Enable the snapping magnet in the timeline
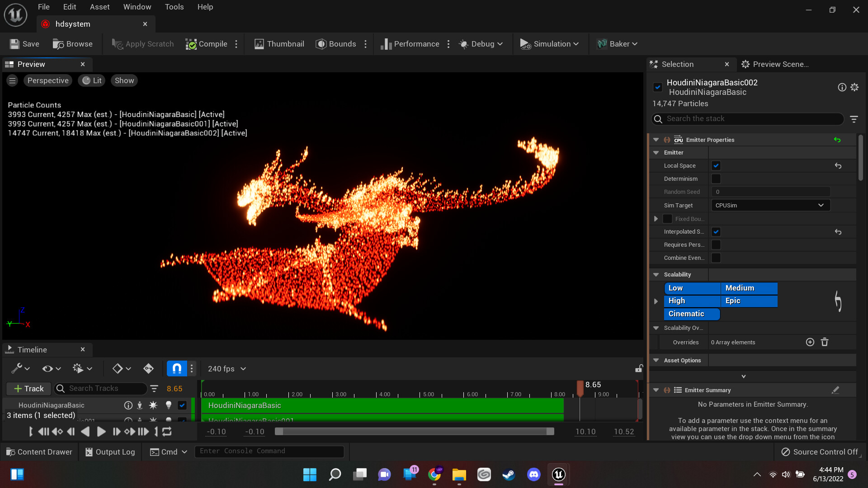This screenshot has height=488, width=868. pos(176,368)
